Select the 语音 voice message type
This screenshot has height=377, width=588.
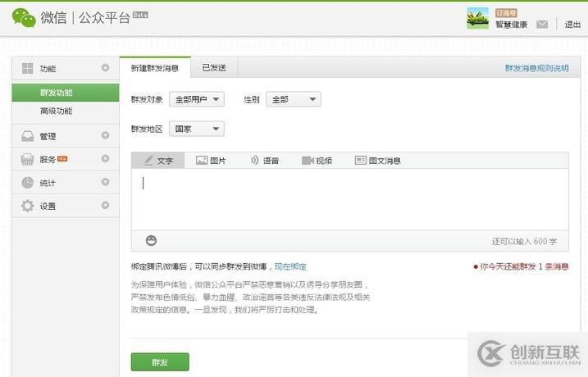[x=264, y=161]
